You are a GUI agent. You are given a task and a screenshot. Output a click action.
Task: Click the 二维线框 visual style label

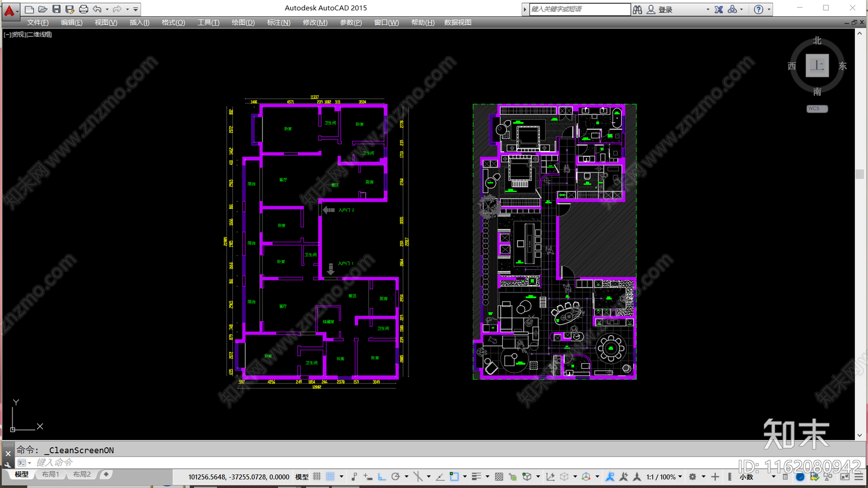pyautogui.click(x=39, y=34)
